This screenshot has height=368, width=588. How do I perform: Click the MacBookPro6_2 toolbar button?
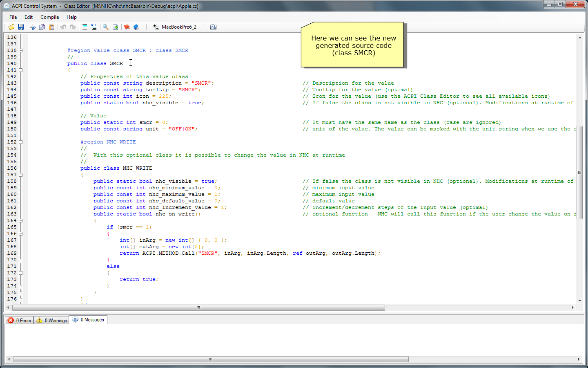(x=175, y=27)
